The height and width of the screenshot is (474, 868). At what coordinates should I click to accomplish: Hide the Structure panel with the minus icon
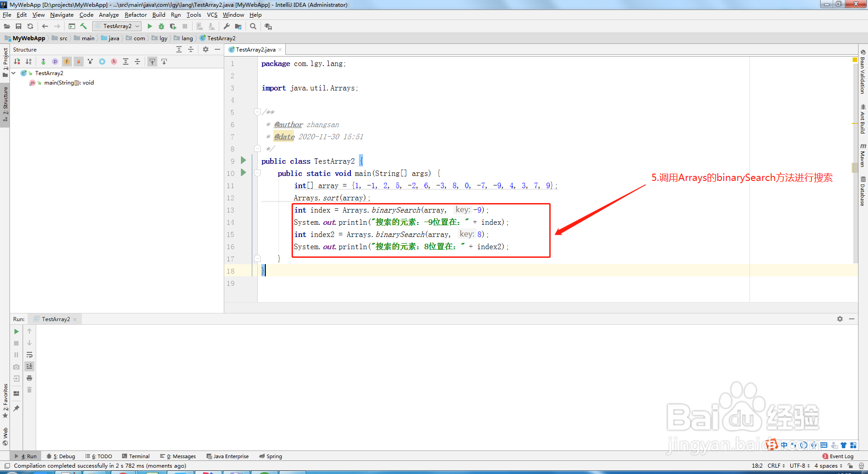pos(217,49)
